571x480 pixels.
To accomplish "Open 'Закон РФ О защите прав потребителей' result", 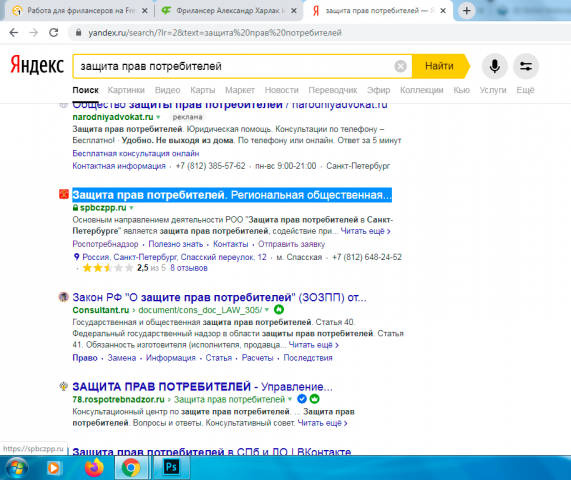I will [x=219, y=298].
